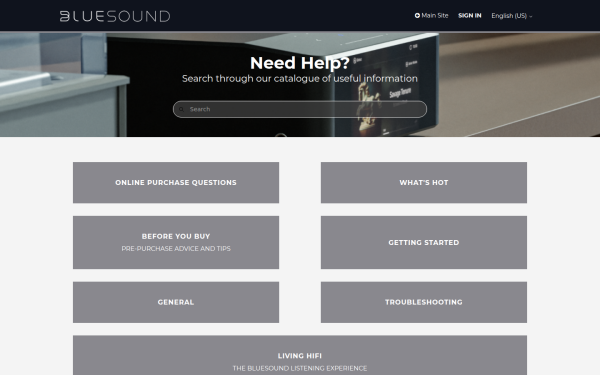Open the General category
The width and height of the screenshot is (600, 375).
coord(176,302)
